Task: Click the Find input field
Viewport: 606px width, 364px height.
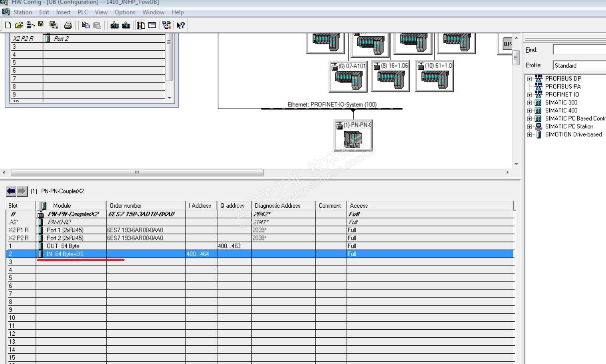Action: tap(579, 49)
